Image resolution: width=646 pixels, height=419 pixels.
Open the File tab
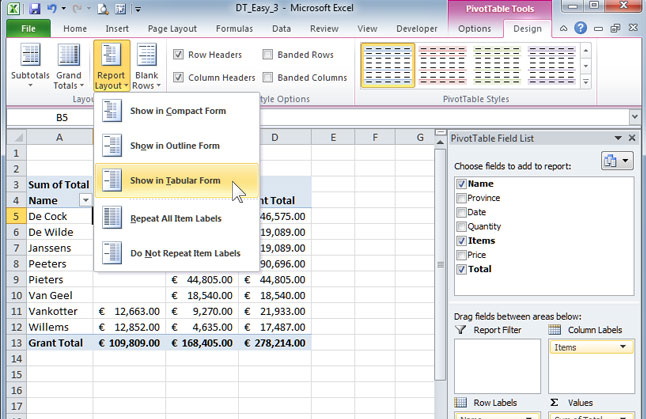[28, 28]
